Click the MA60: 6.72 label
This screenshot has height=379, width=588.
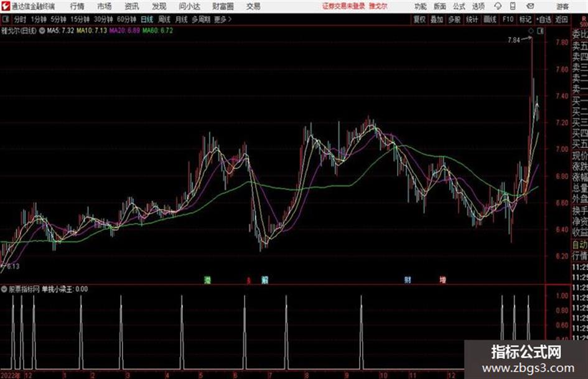click(x=157, y=30)
